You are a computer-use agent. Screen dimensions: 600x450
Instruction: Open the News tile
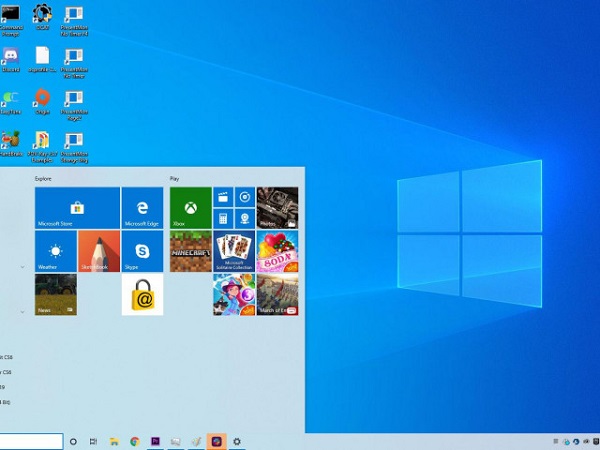click(x=55, y=294)
